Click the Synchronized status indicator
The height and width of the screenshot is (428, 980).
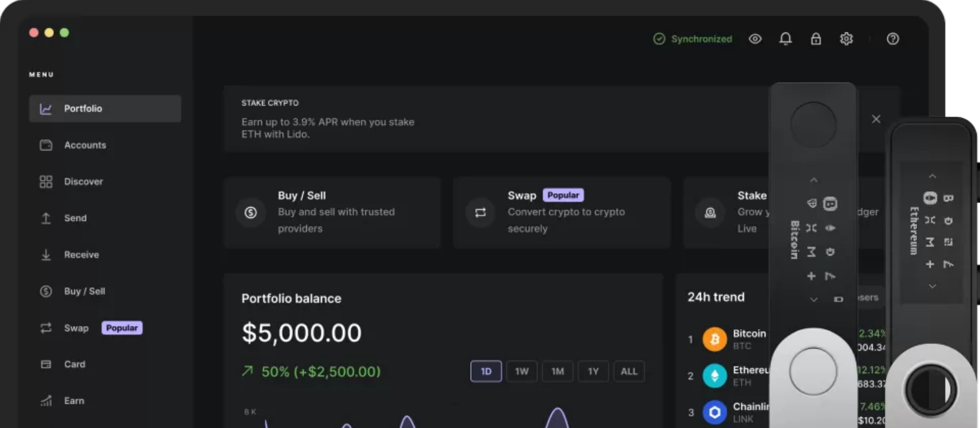pos(693,39)
